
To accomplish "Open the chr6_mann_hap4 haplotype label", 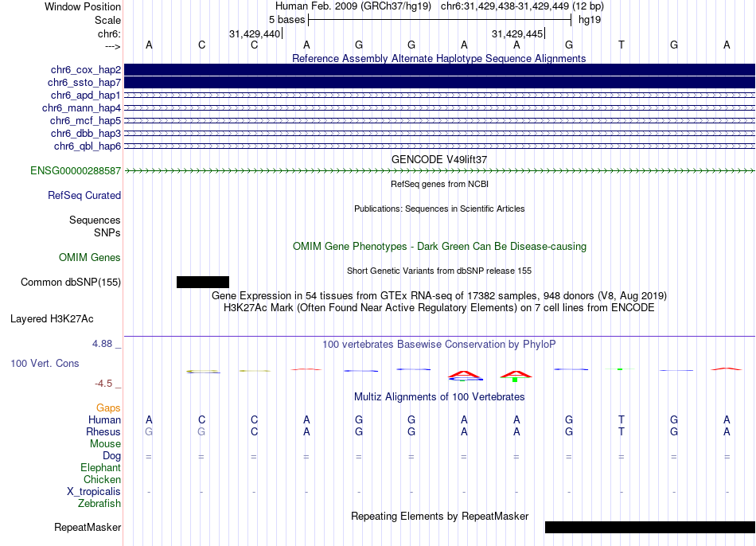I will pyautogui.click(x=81, y=108).
